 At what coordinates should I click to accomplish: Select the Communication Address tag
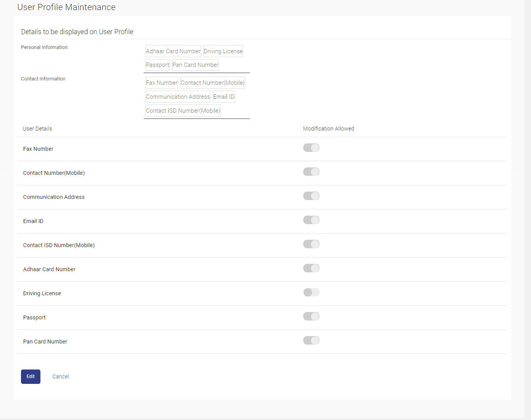click(x=178, y=97)
